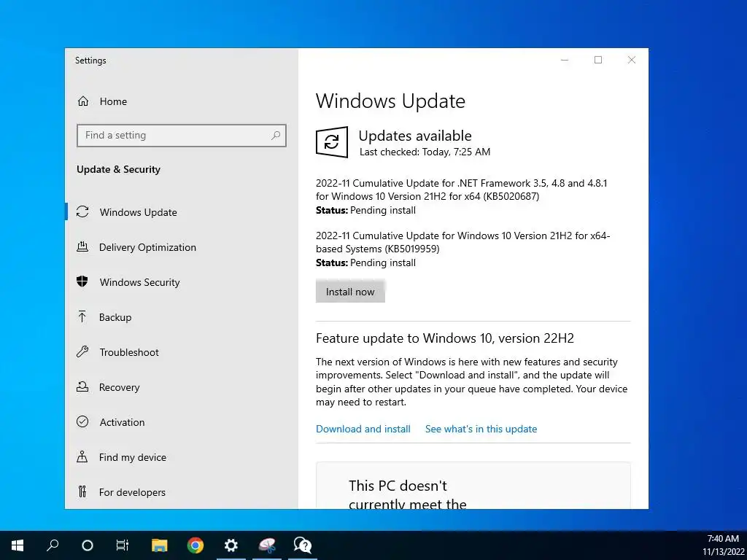The image size is (747, 560).
Task: Open File Explorer from taskbar
Action: pos(160,545)
